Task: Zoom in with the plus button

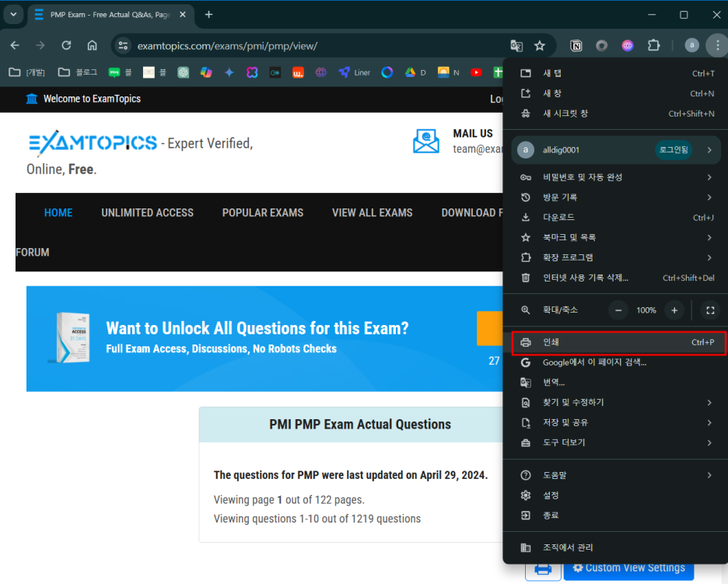Action: [674, 310]
